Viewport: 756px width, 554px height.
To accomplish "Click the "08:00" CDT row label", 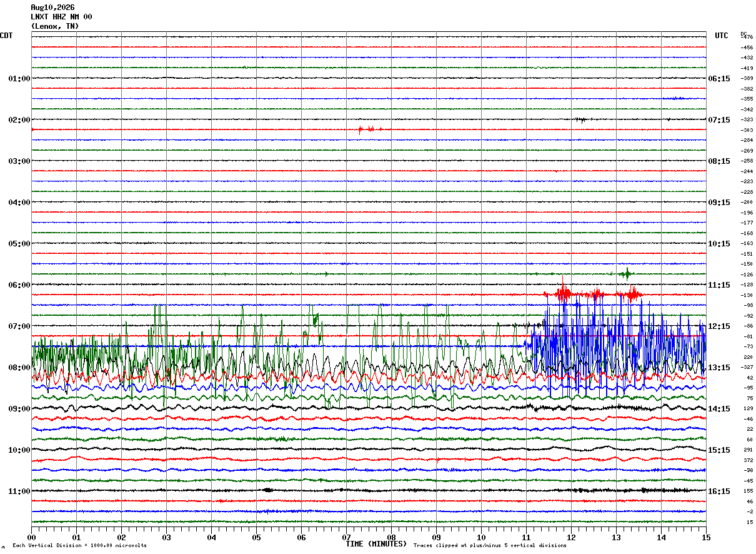I will 19,368.
